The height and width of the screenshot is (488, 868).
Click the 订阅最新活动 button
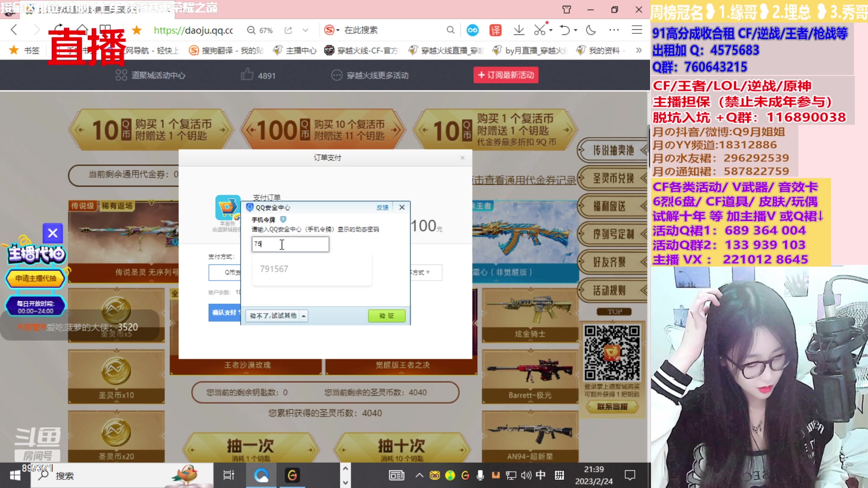(x=506, y=75)
